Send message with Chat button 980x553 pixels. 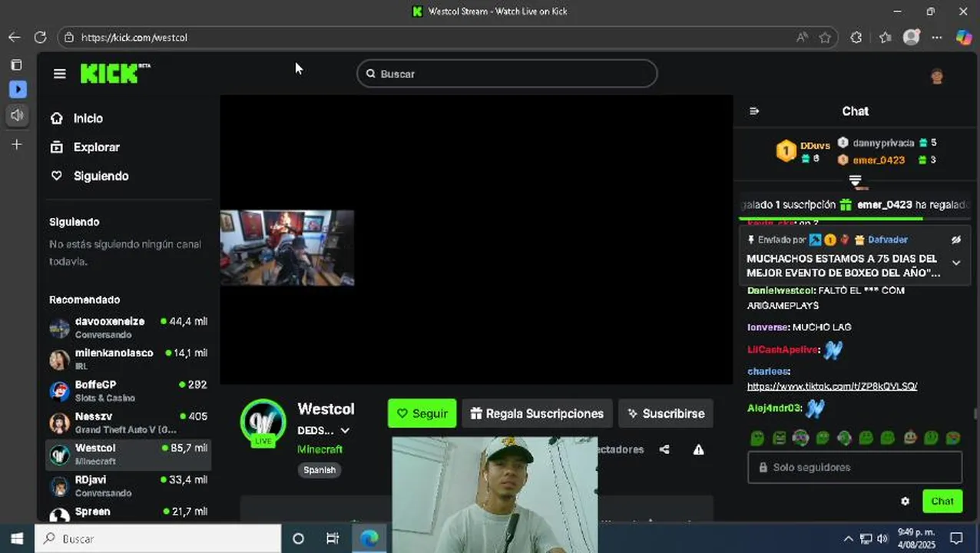click(x=942, y=501)
